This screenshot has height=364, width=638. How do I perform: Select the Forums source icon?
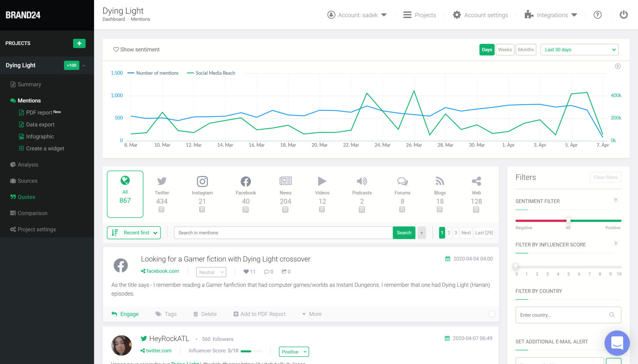pos(402,181)
